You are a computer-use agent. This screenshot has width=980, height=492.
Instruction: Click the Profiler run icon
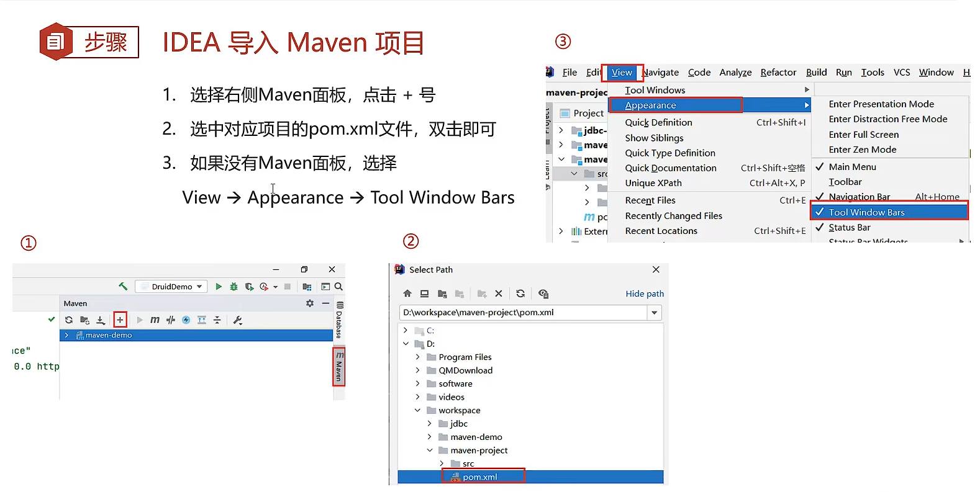265,287
